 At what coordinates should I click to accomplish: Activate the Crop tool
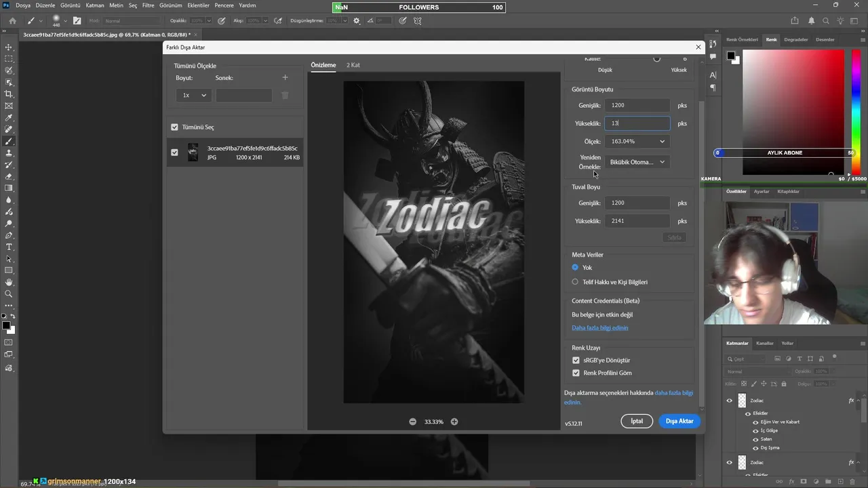tap(9, 94)
